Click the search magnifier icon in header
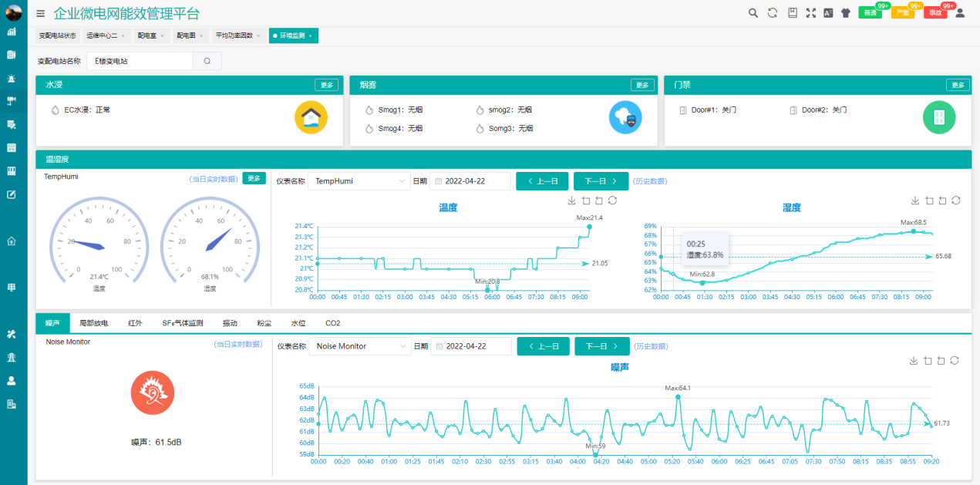Screen dimensions: 980x485 [x=754, y=12]
